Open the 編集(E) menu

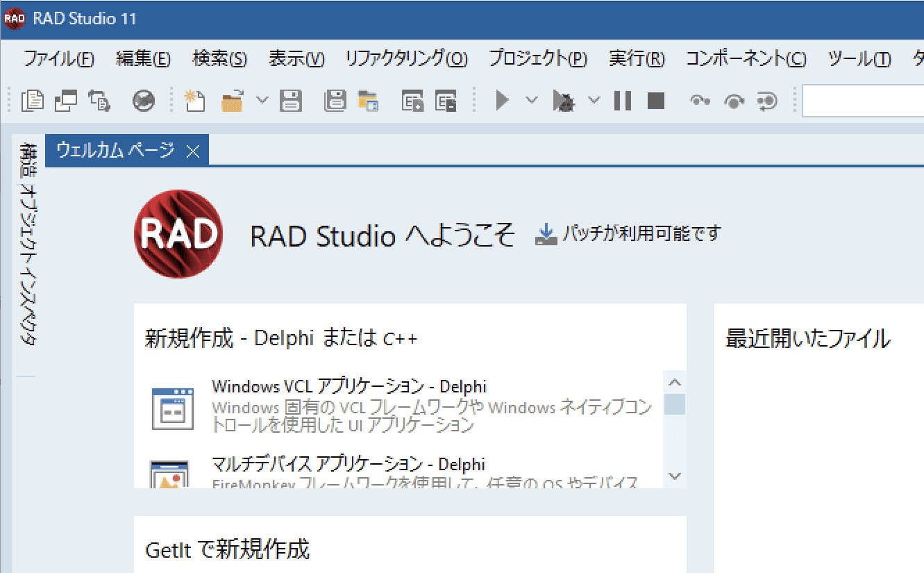coord(143,59)
